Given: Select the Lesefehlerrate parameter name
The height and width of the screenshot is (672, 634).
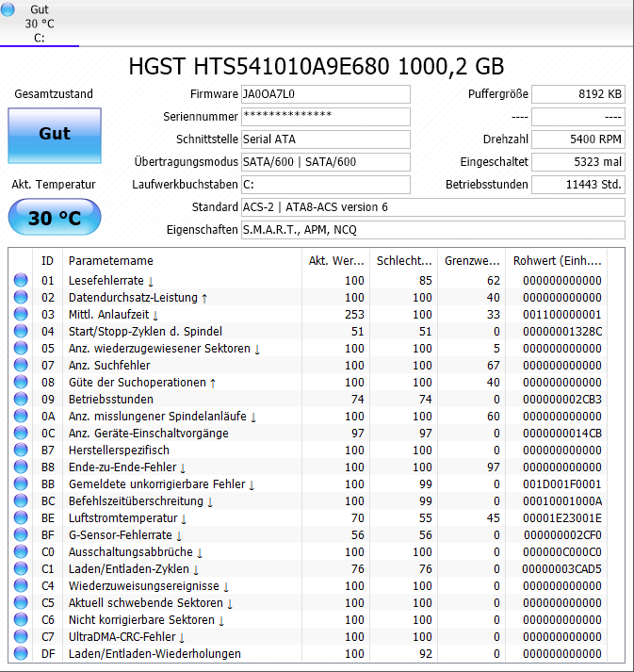Looking at the screenshot, I should point(106,281).
